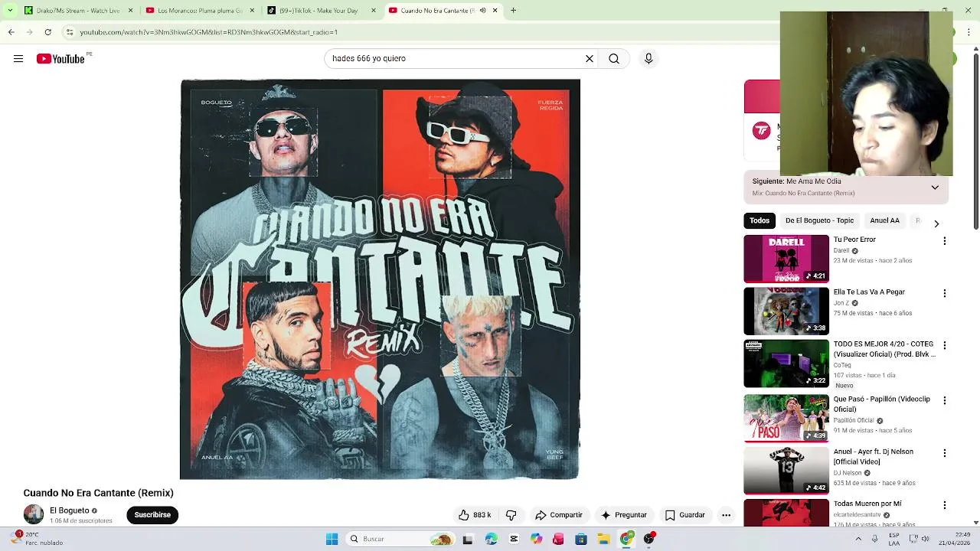Subscribe to El Bogueto with Suscribirse

[x=152, y=515]
